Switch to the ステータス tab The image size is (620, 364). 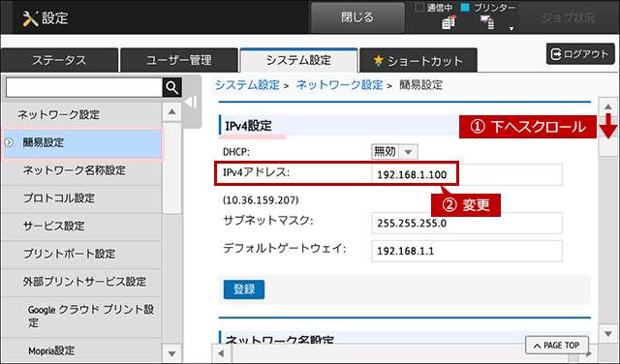pos(59,60)
